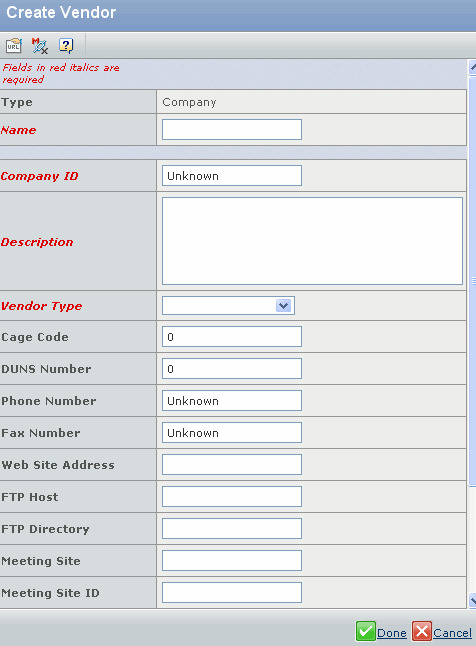Click inside the Description text area
This screenshot has height=646, width=476.
tap(312, 241)
